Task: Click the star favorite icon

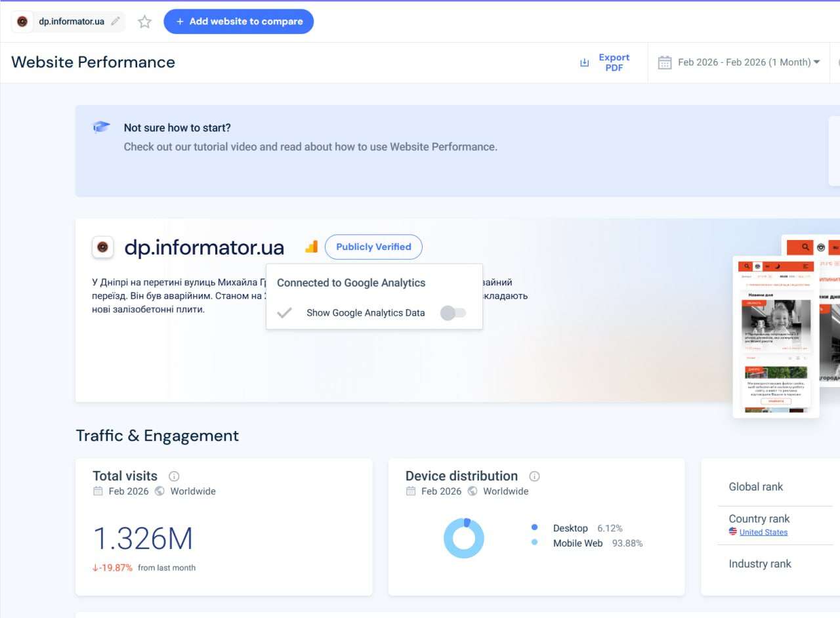Action: pos(144,22)
